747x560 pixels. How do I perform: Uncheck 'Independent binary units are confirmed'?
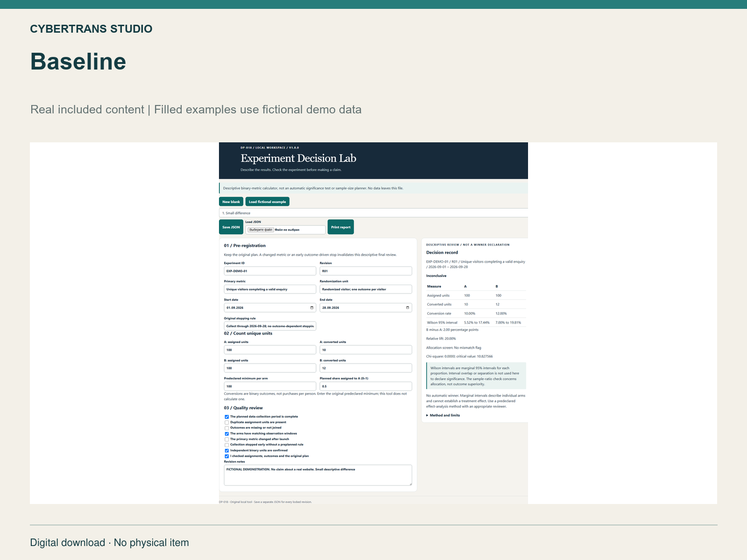[227, 450]
